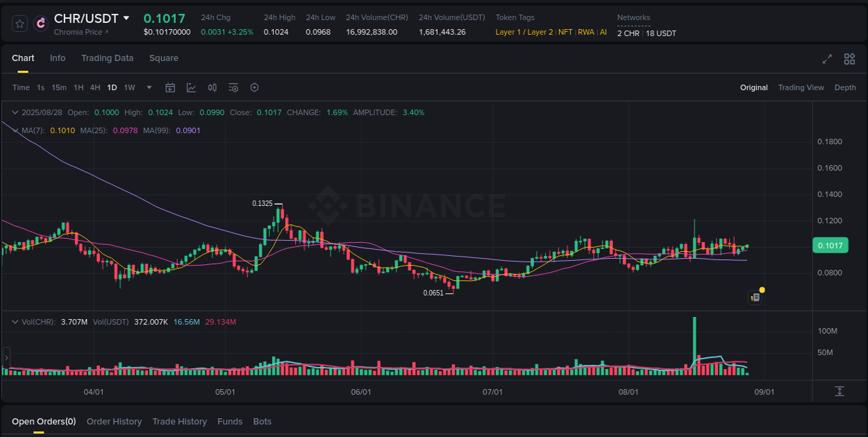This screenshot has height=437, width=868.
Task: Open the date range selector calendar icon
Action: tap(170, 87)
